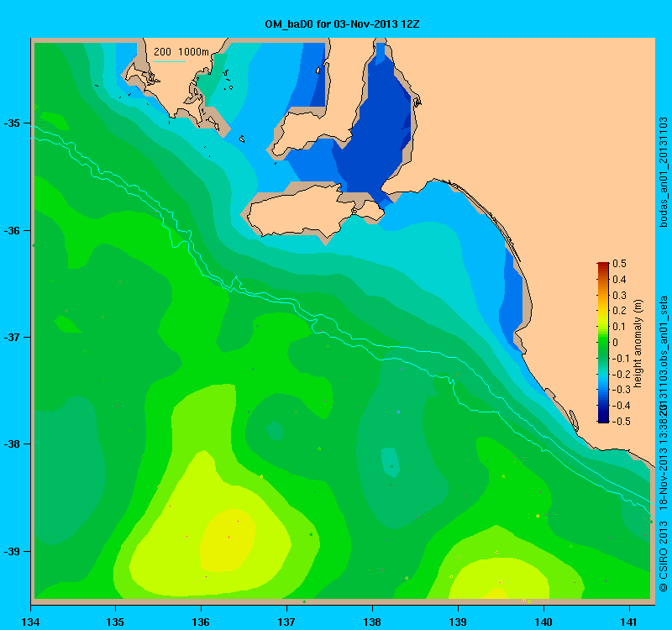Click the 0.4 colorbar tick label
The height and width of the screenshot is (630, 672).
pos(619,280)
